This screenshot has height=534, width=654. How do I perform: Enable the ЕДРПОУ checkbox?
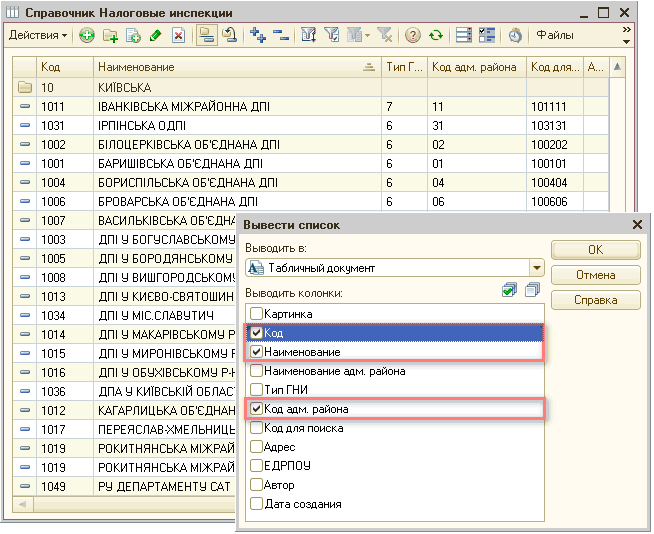tap(256, 465)
